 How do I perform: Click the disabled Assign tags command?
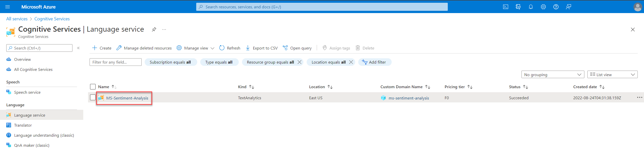coord(336,48)
